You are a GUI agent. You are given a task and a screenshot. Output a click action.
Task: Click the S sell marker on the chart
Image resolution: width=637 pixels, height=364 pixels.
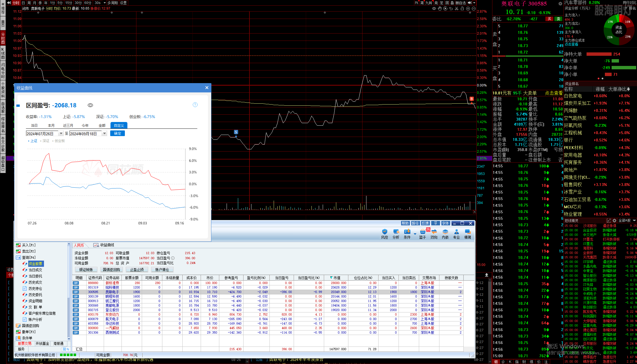[236, 132]
